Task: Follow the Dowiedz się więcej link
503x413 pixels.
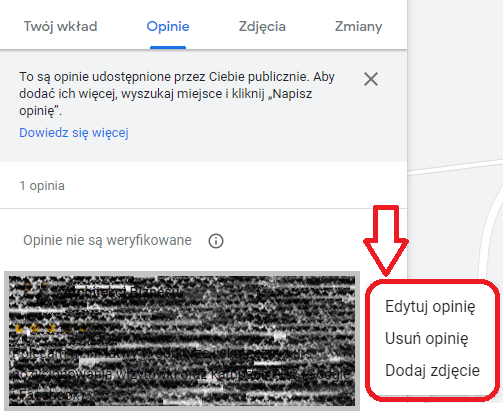Action: point(74,133)
